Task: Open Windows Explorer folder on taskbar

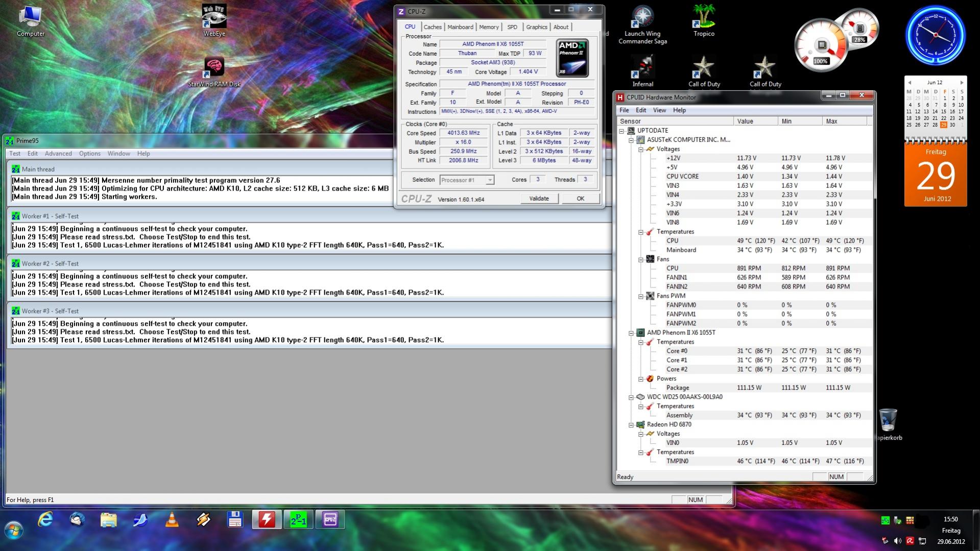Action: [109, 520]
